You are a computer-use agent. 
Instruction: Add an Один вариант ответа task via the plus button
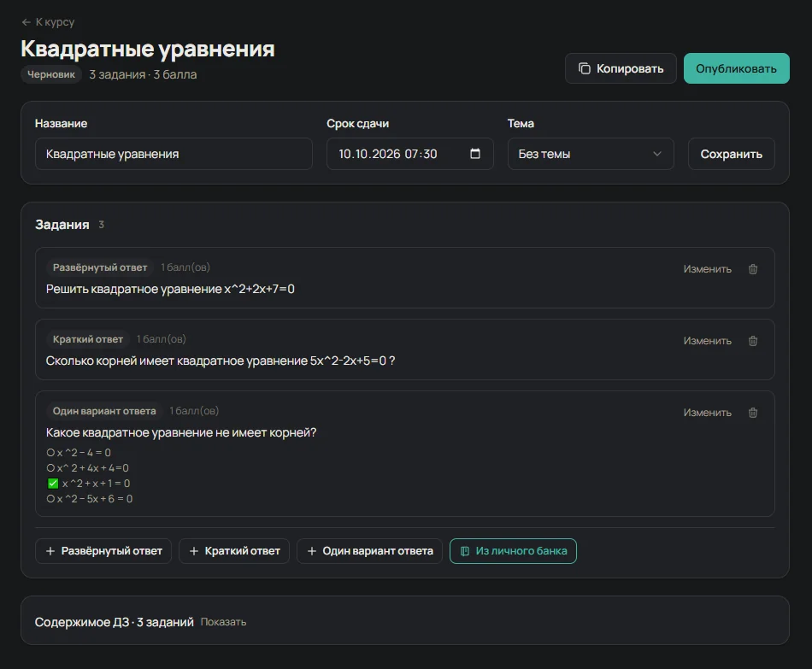(369, 551)
